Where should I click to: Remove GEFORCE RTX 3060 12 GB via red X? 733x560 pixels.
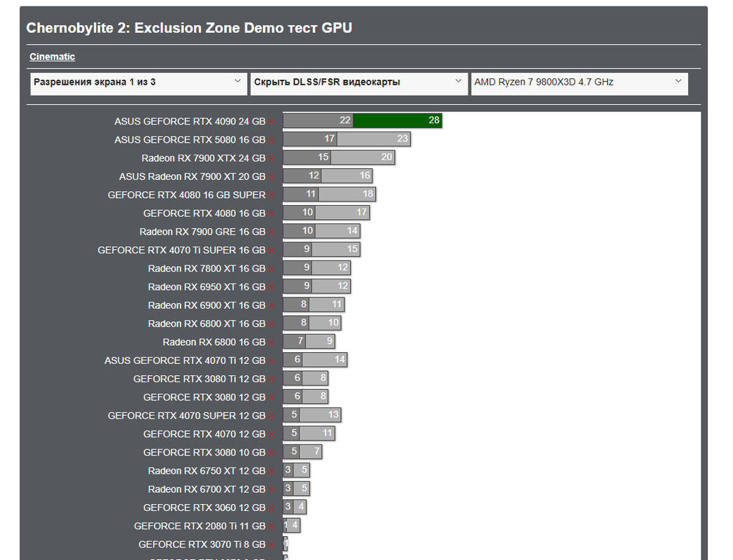coord(272,507)
